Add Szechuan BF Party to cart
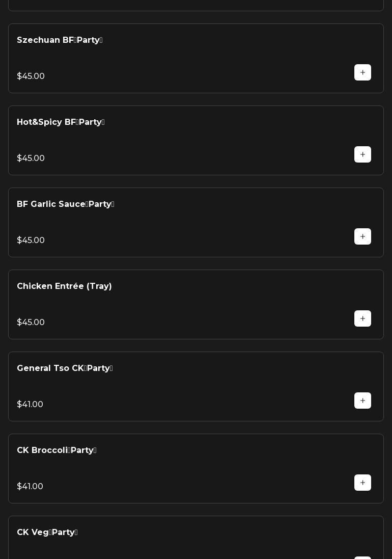 click(x=362, y=72)
